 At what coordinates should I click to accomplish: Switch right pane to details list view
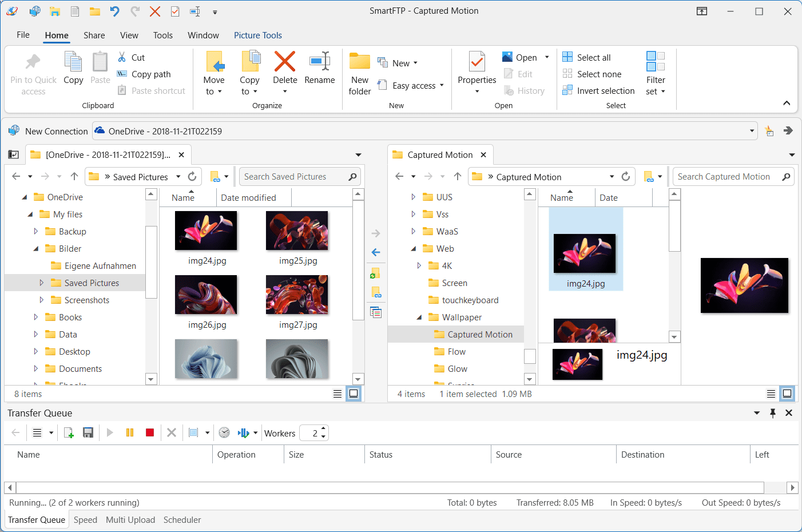[771, 394]
